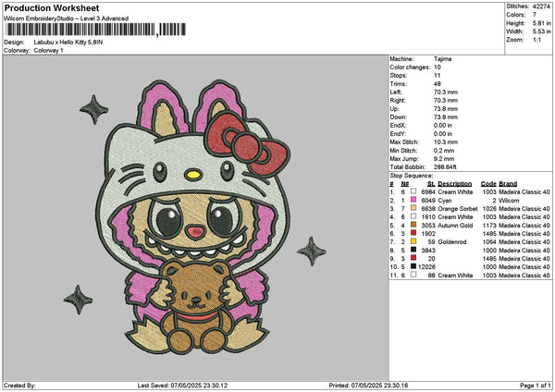Image resolution: width=555 pixels, height=392 pixels.
Task: Click the design name 'Labubu x Hello Kitty 5,8IN'
Action: (x=68, y=43)
